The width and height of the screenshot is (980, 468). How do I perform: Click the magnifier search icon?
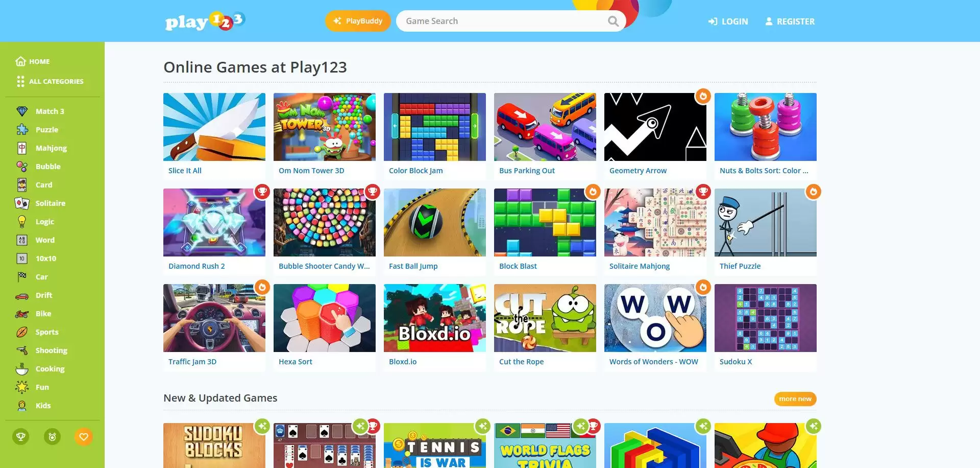pos(613,21)
